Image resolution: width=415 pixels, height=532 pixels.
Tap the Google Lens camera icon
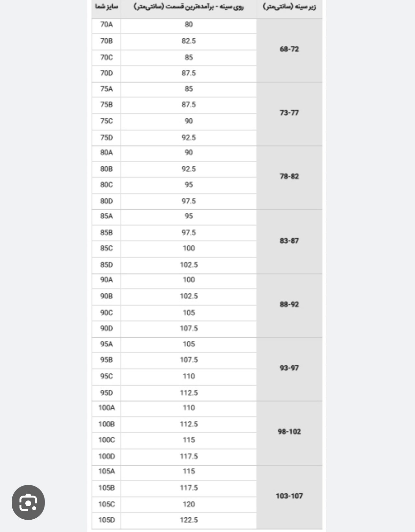coord(28,502)
